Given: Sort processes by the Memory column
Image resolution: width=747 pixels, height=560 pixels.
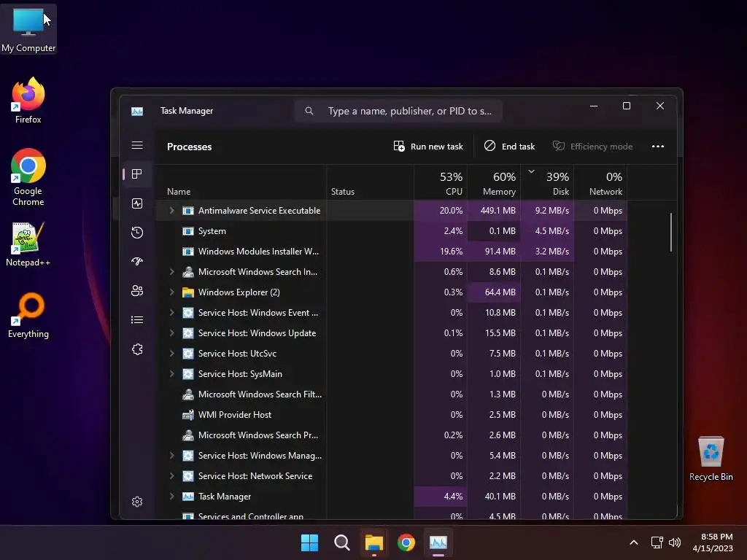Looking at the screenshot, I should 494,182.
